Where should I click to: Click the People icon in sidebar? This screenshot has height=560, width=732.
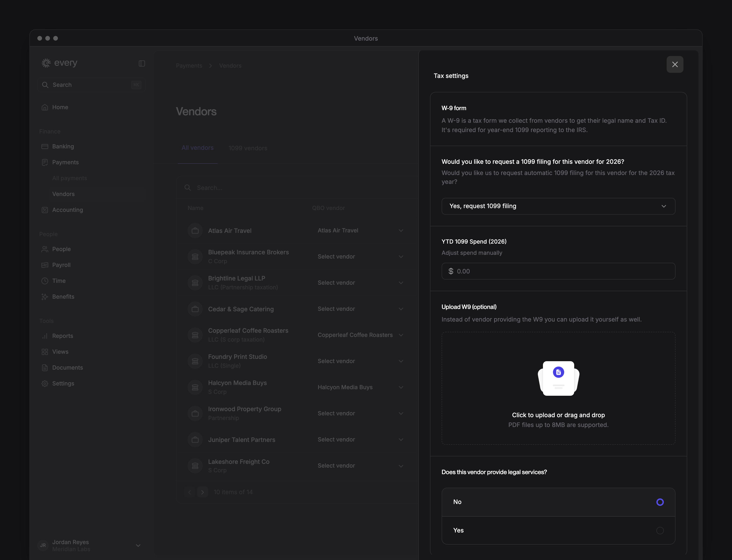pos(45,249)
